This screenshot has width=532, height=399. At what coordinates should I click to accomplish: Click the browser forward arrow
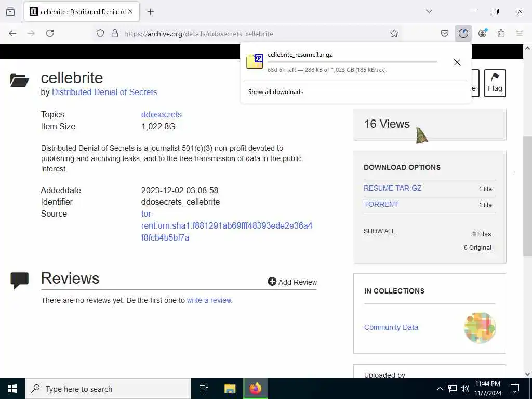(31, 33)
